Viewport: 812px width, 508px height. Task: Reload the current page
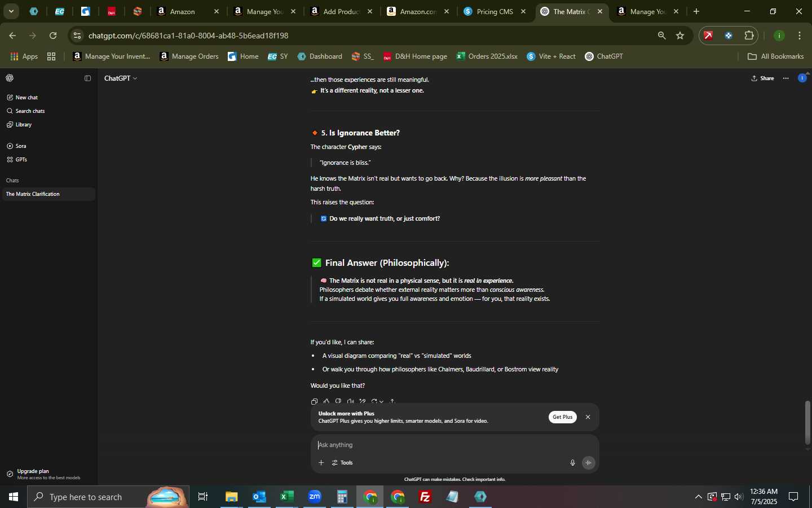(x=53, y=36)
